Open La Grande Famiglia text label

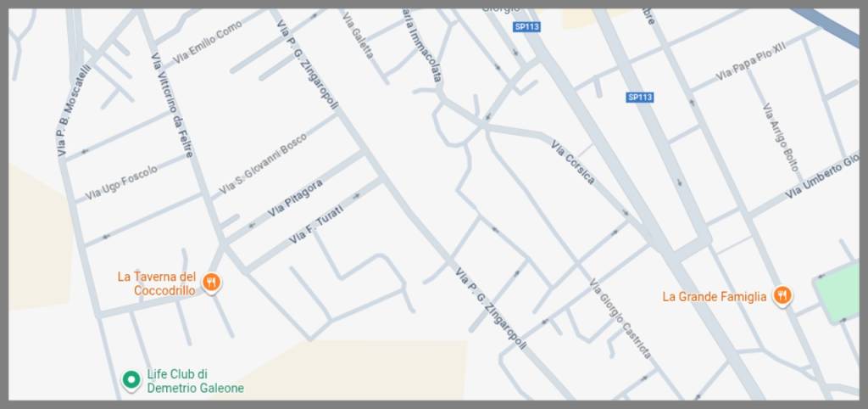714,296
